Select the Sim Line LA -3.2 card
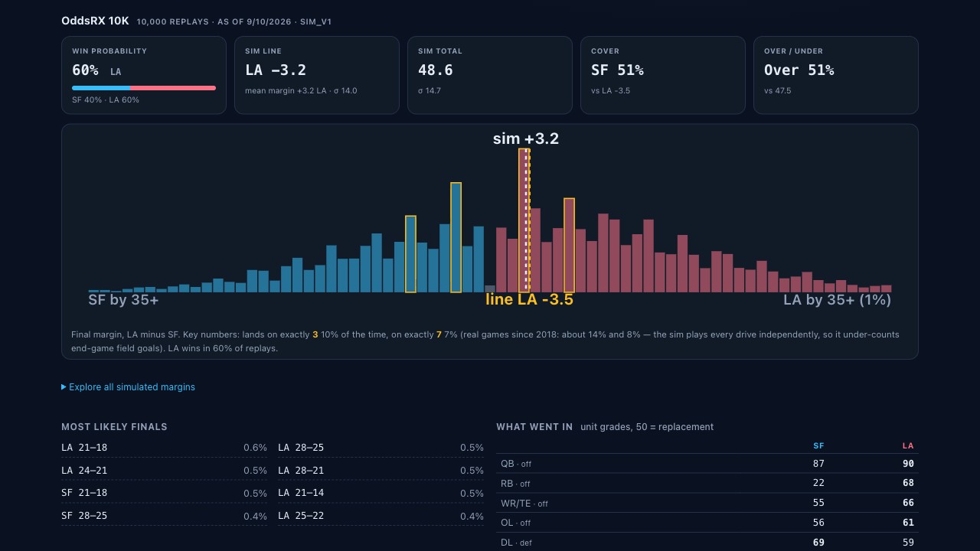 (317, 75)
